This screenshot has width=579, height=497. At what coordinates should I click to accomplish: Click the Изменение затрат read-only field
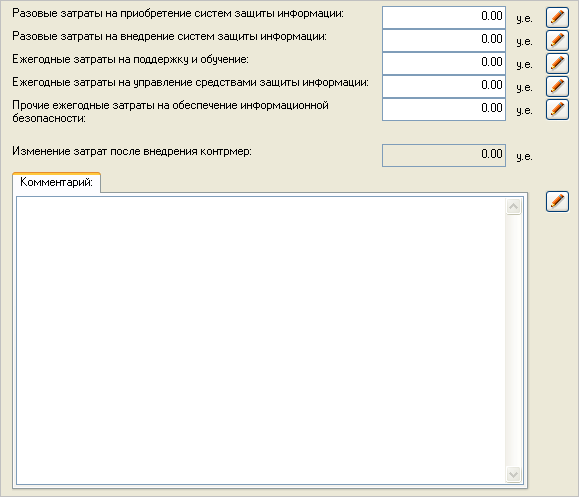click(x=444, y=155)
